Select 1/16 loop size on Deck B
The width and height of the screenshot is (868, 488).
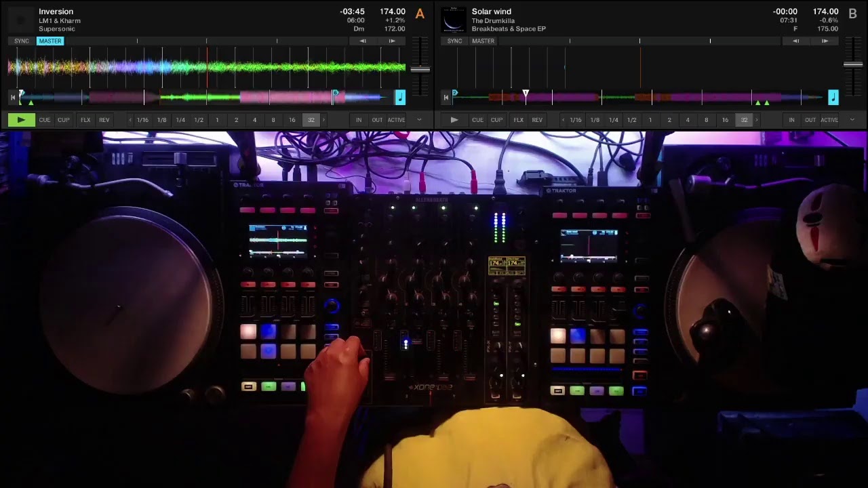[576, 120]
